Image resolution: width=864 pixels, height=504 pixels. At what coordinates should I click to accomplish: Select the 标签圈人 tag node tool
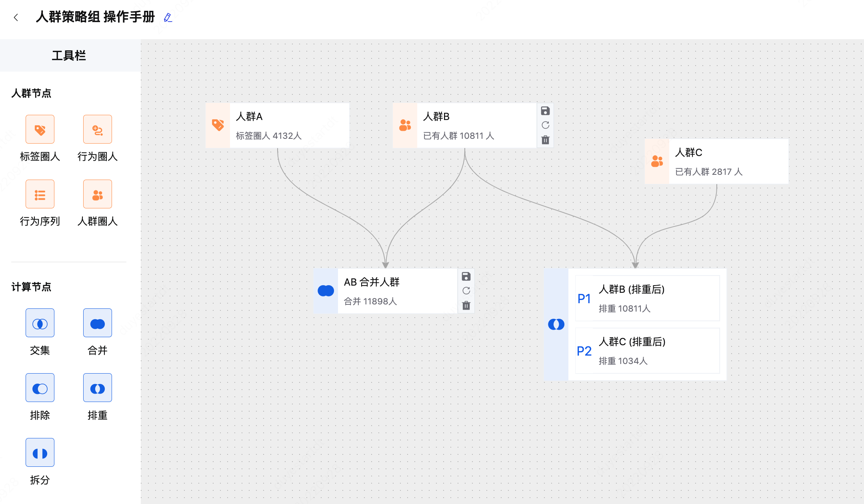click(40, 129)
